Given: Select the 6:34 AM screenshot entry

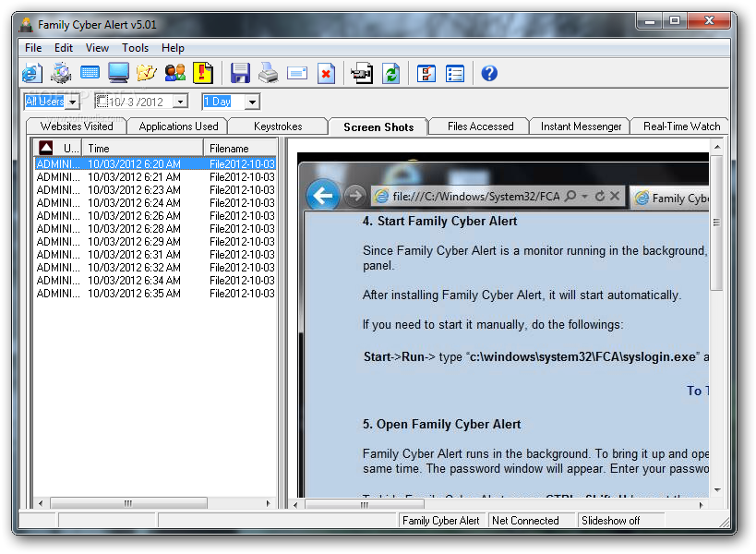Looking at the screenshot, I should 155,281.
